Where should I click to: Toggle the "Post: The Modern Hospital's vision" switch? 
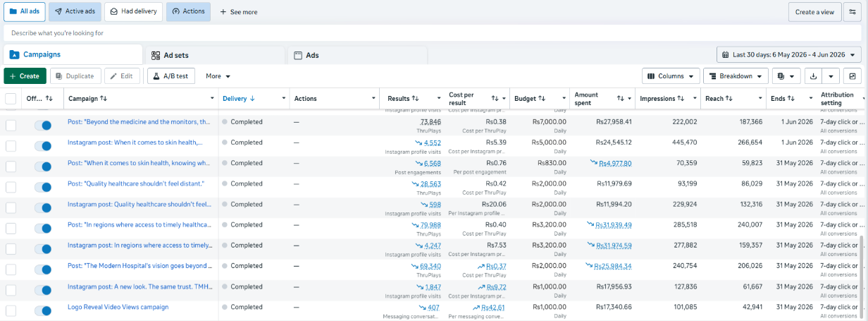click(x=43, y=269)
